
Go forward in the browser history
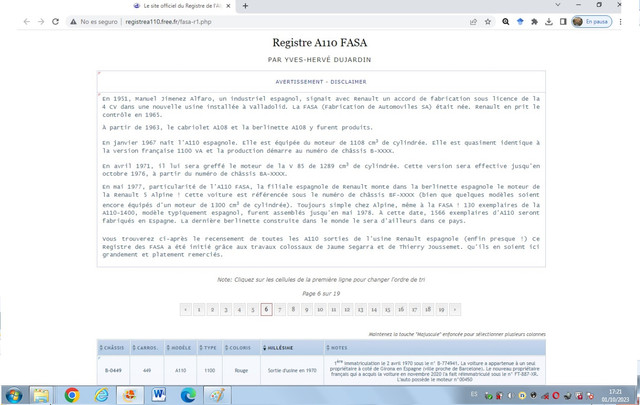click(41, 22)
